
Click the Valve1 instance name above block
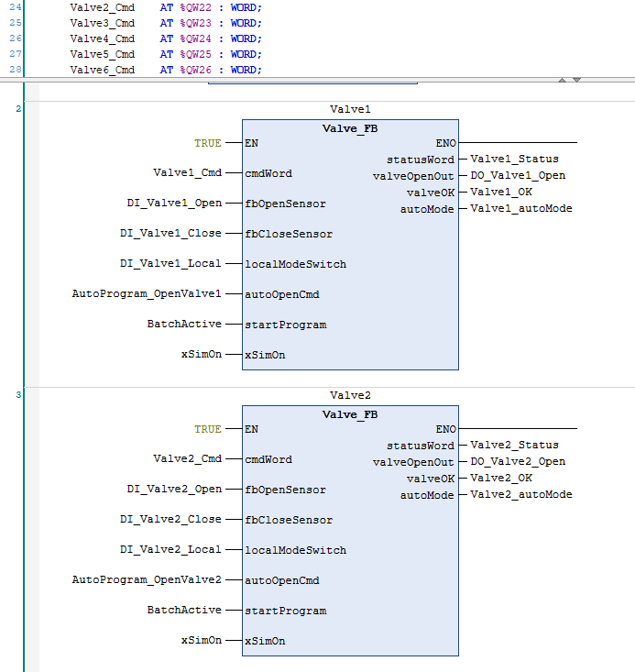[350, 109]
